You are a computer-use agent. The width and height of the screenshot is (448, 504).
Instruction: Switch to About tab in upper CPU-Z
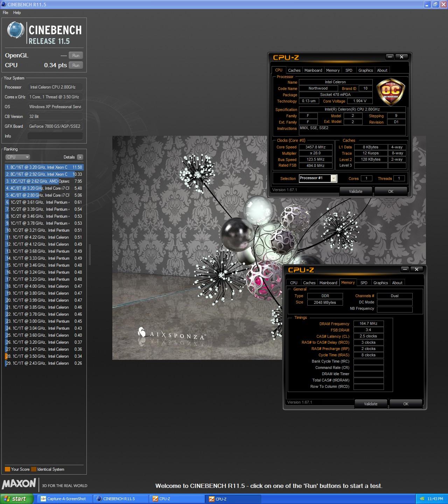(382, 70)
